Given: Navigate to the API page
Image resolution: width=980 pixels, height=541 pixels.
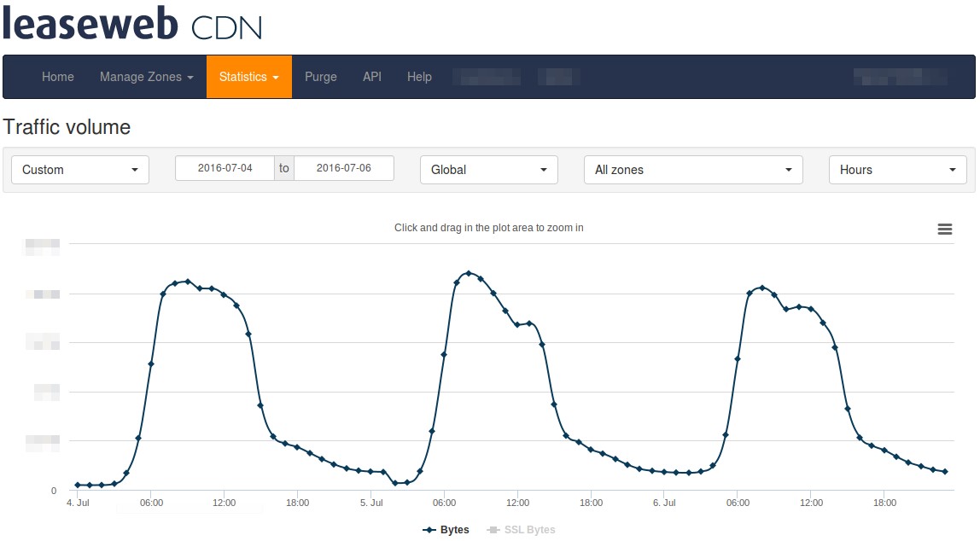Looking at the screenshot, I should 372,77.
